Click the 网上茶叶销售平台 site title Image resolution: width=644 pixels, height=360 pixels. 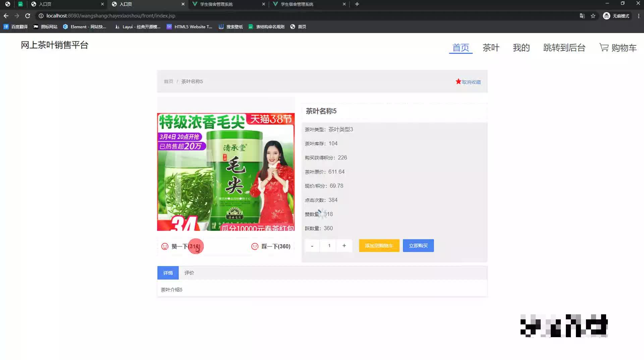pos(54,45)
